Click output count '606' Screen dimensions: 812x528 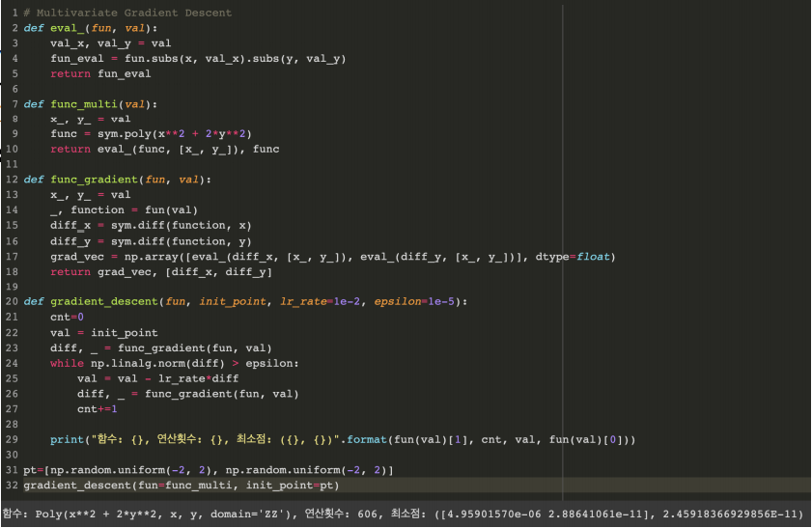[x=368, y=514]
